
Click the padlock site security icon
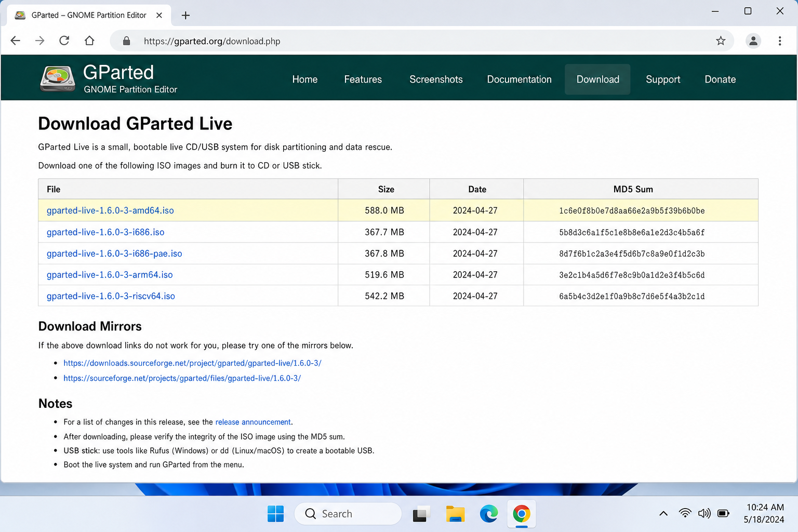(x=126, y=41)
